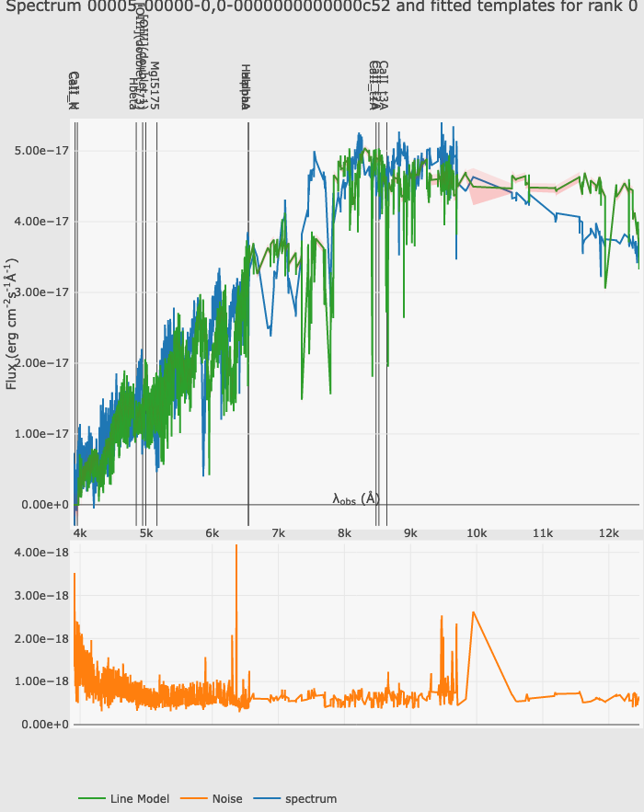This screenshot has height=812, width=644.
Task: Click the 7k wavelength axis tick
Action: (278, 533)
